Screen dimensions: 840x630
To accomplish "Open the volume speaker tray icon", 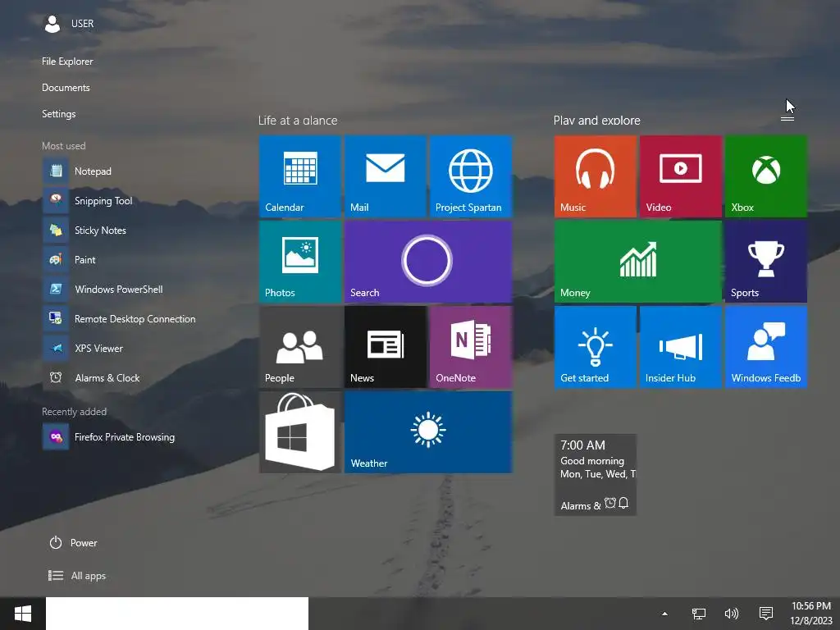I will pyautogui.click(x=731, y=614).
